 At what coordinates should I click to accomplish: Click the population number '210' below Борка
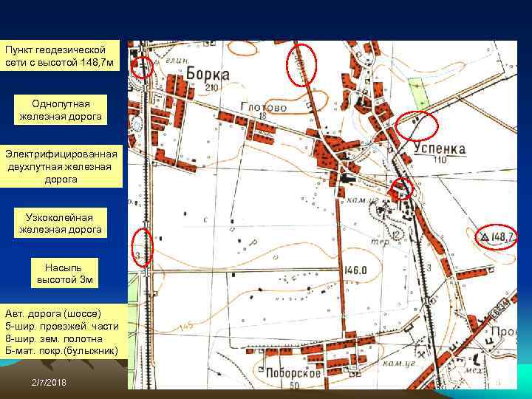point(211,88)
